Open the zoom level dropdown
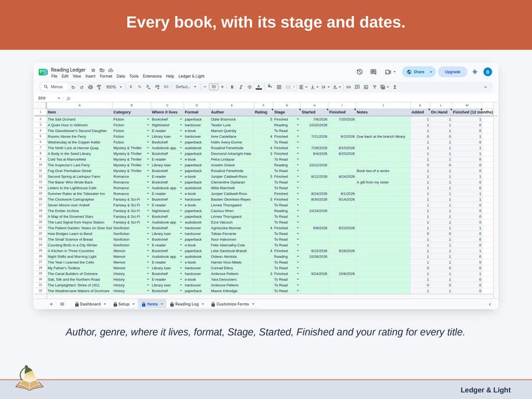532x399 pixels. [114, 87]
